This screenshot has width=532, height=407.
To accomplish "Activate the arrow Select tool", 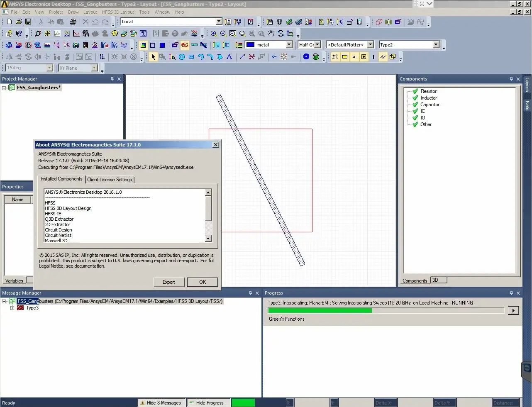I will [153, 57].
